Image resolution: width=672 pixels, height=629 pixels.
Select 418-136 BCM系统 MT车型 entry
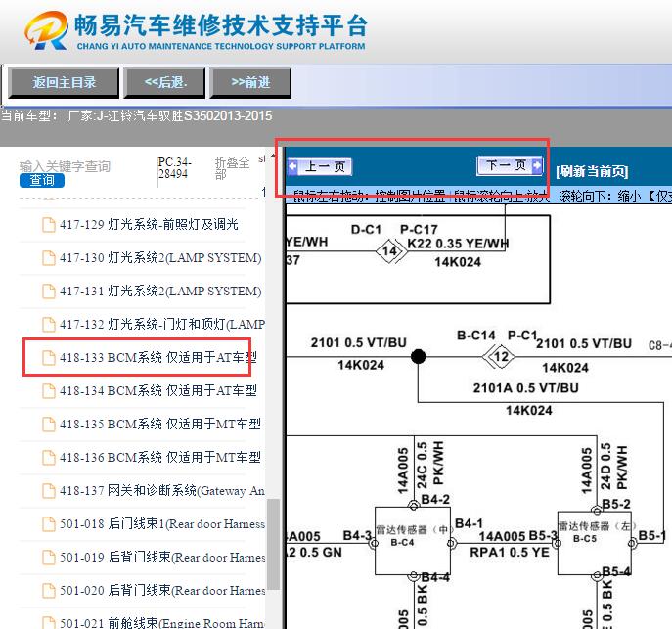pyautogui.click(x=159, y=457)
